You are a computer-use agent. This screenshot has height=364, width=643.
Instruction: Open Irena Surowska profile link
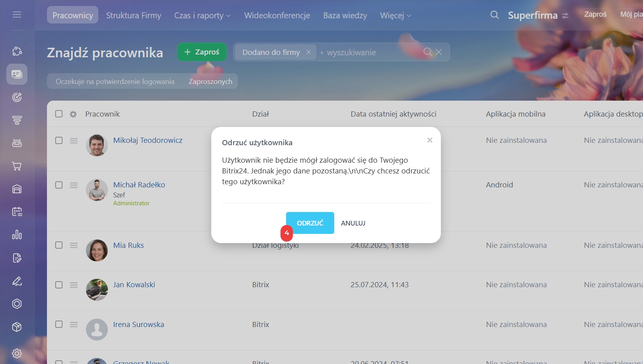tap(138, 325)
